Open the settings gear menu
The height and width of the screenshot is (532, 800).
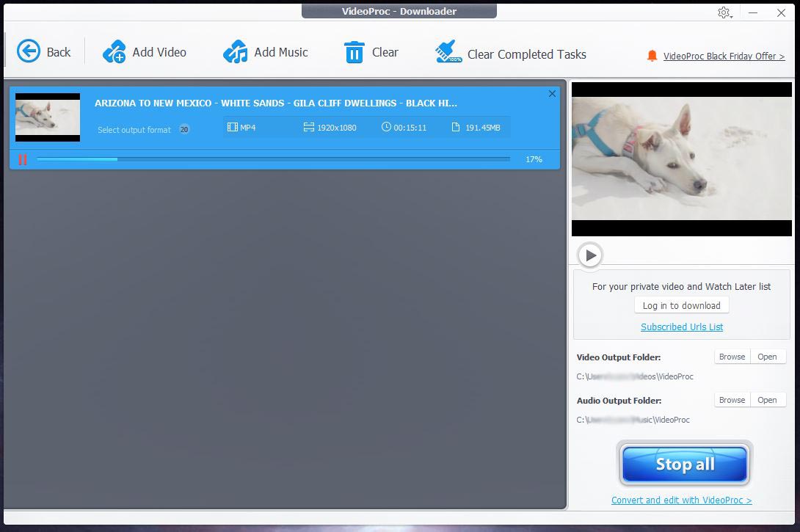click(x=724, y=12)
